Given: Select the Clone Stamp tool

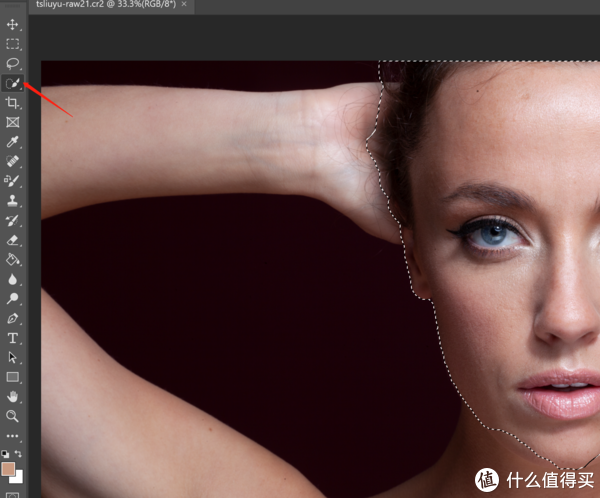Looking at the screenshot, I should point(12,201).
